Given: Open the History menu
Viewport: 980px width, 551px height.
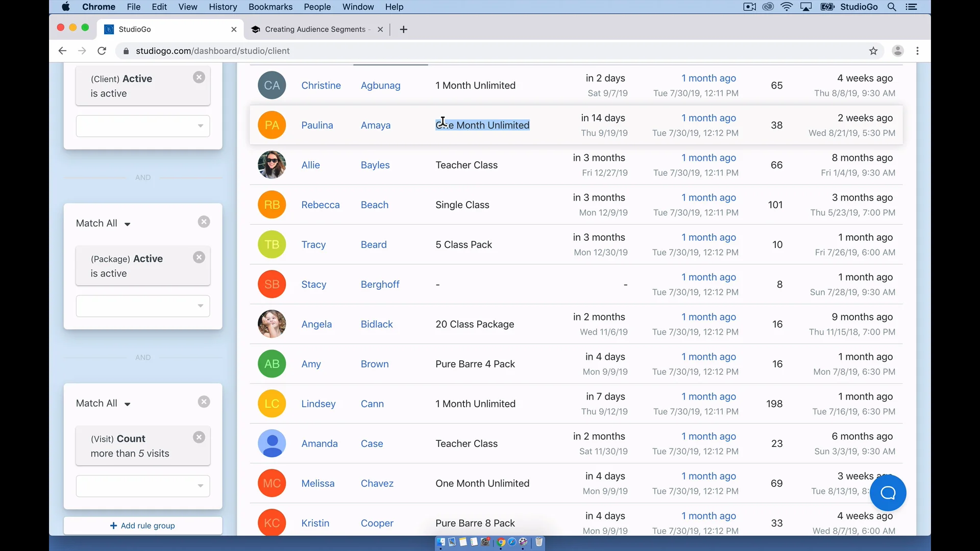Looking at the screenshot, I should coord(223,7).
